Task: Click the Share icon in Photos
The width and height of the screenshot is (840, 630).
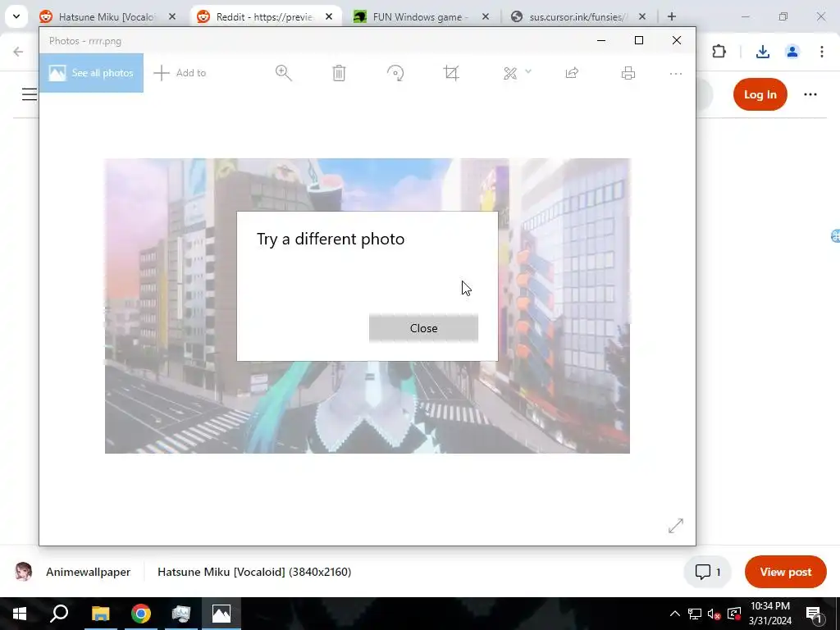Action: click(572, 73)
